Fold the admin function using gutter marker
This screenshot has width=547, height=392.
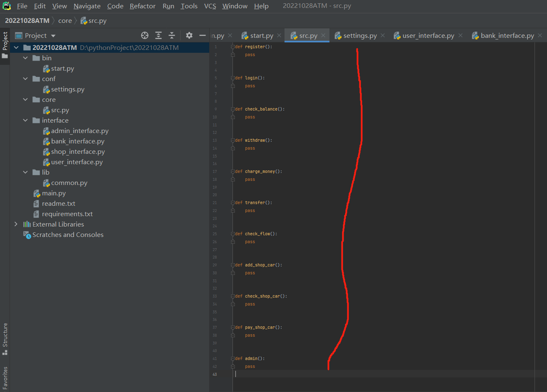(x=233, y=359)
